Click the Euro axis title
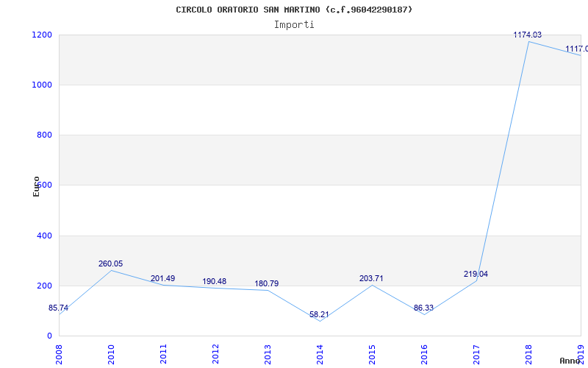This screenshot has width=588, height=368. [36, 187]
